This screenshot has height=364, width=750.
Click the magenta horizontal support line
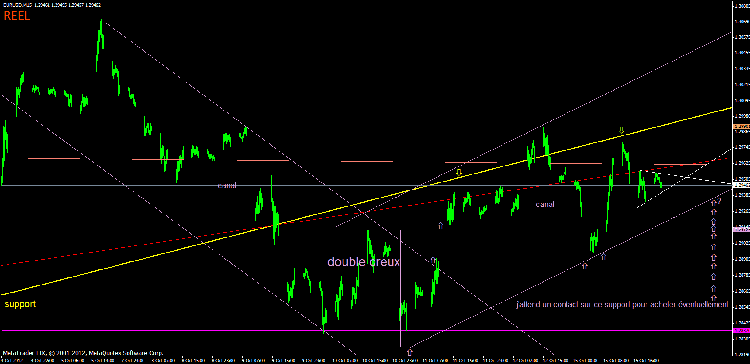366,331
